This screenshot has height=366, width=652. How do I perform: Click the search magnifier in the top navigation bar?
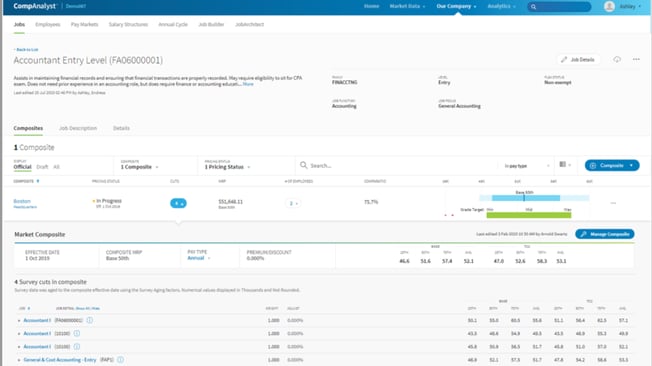(x=533, y=7)
